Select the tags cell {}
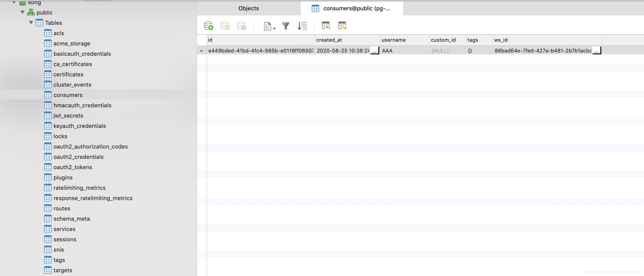This screenshot has width=644, height=276. coord(479,51)
